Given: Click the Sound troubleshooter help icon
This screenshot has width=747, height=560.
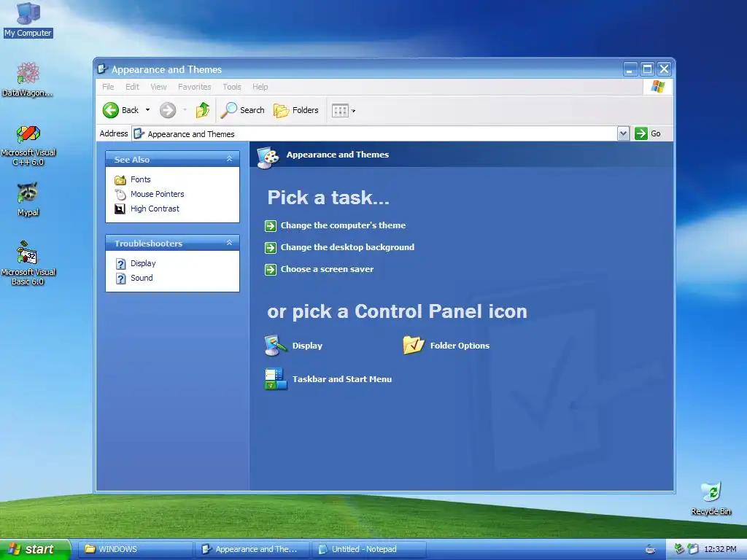Looking at the screenshot, I should pos(121,278).
